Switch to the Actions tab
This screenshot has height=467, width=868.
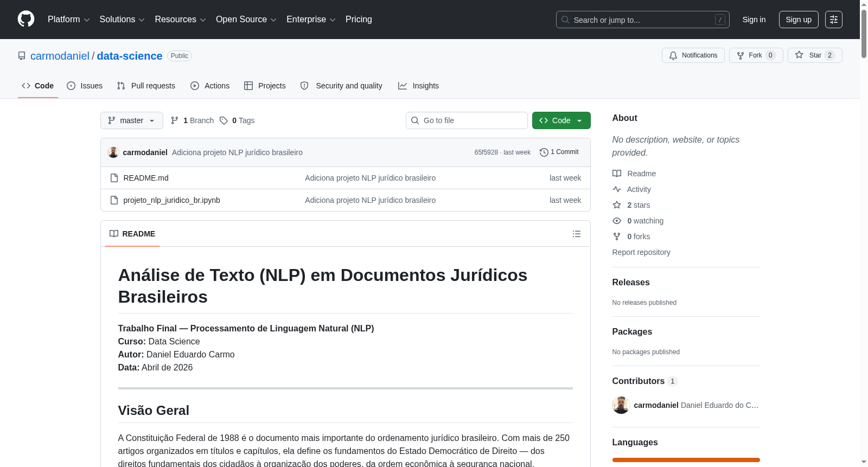coord(210,86)
